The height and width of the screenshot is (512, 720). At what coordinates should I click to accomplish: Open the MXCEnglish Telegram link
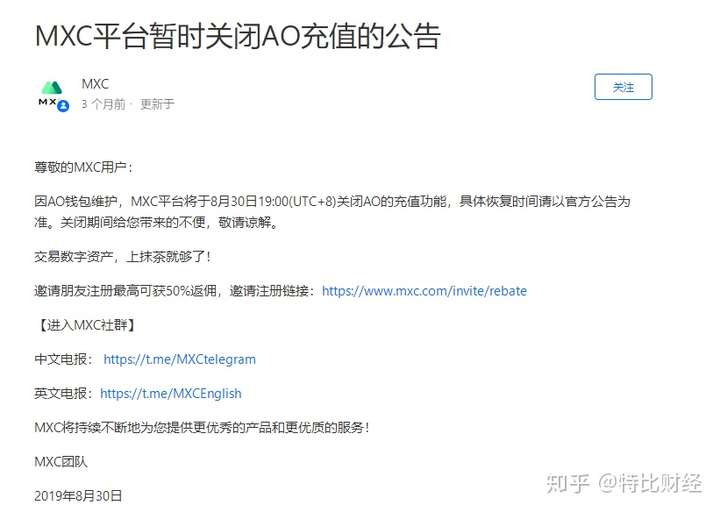[x=171, y=393]
